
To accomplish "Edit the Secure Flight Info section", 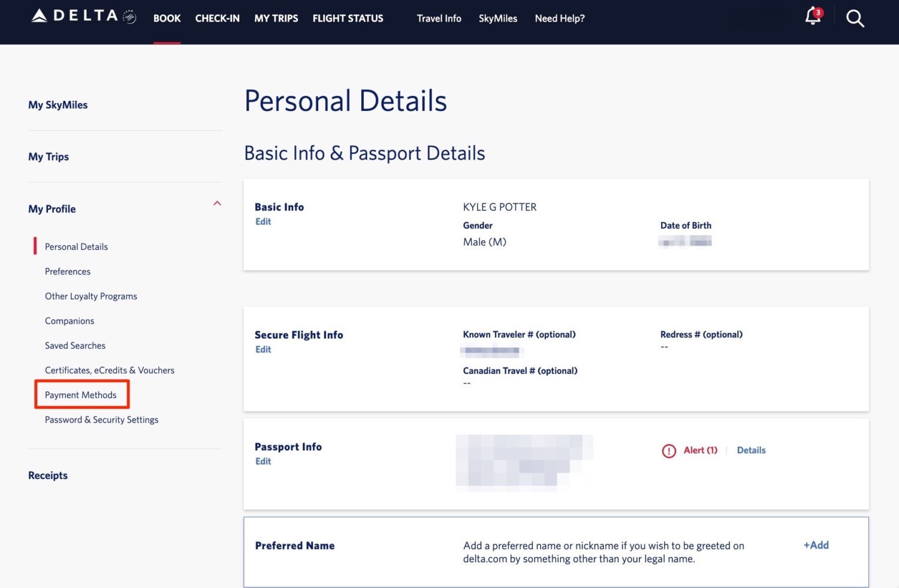I will pyautogui.click(x=263, y=349).
